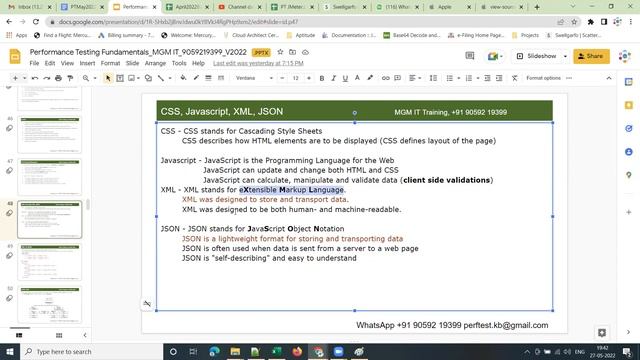
Task: Click the font size 12 field
Action: (x=296, y=78)
